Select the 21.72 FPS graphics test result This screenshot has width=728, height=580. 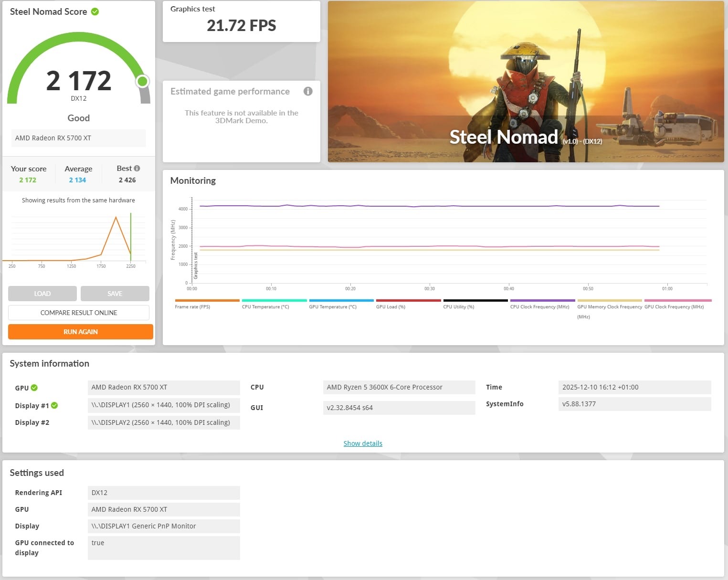pyautogui.click(x=241, y=25)
